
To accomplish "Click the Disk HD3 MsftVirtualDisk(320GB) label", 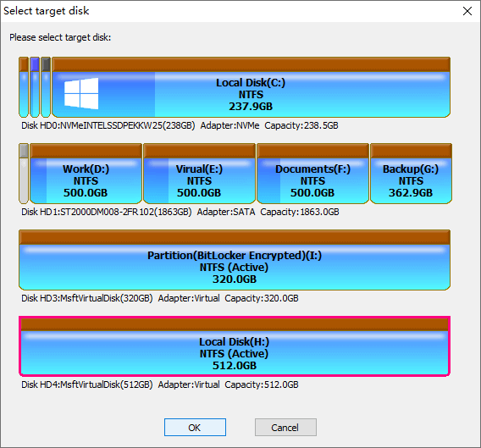I will pyautogui.click(x=160, y=298).
